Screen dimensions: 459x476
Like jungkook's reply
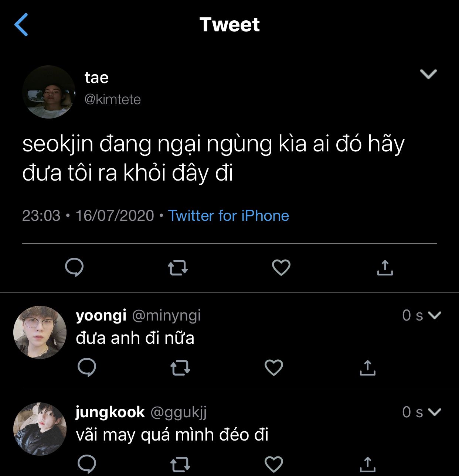(274, 465)
